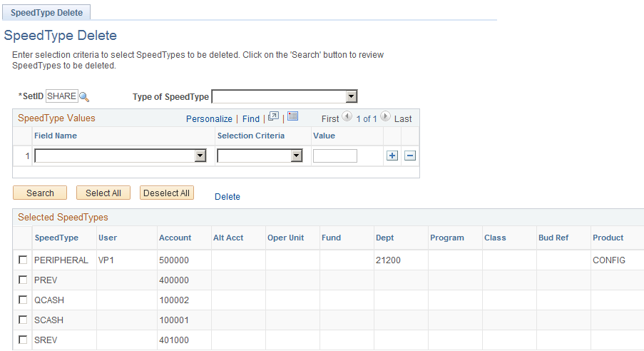Expand the Field Name dropdown
Viewport: 644px width, 351px height.
pyautogui.click(x=121, y=156)
